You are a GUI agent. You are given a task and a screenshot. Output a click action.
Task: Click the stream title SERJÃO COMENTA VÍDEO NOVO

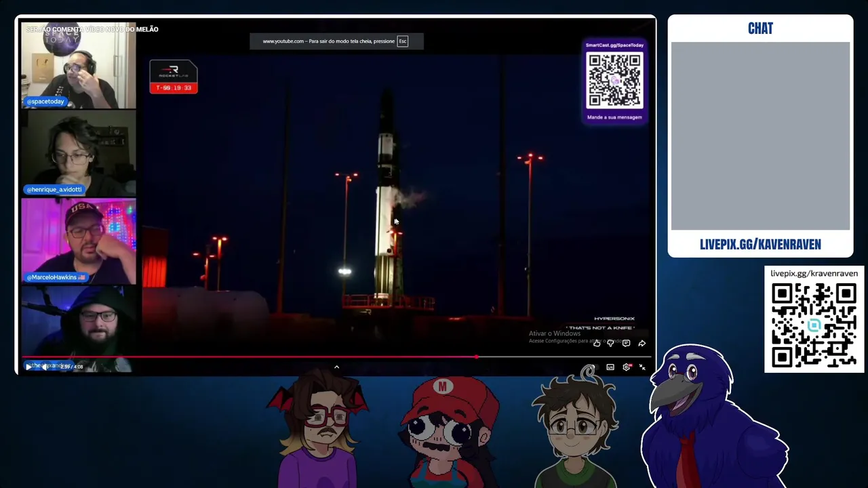click(x=92, y=29)
